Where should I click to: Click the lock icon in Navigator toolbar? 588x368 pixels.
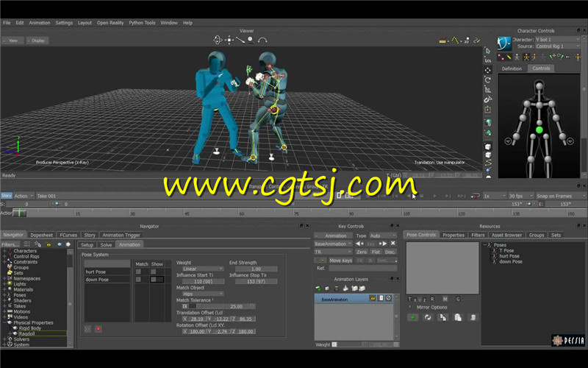(x=49, y=244)
